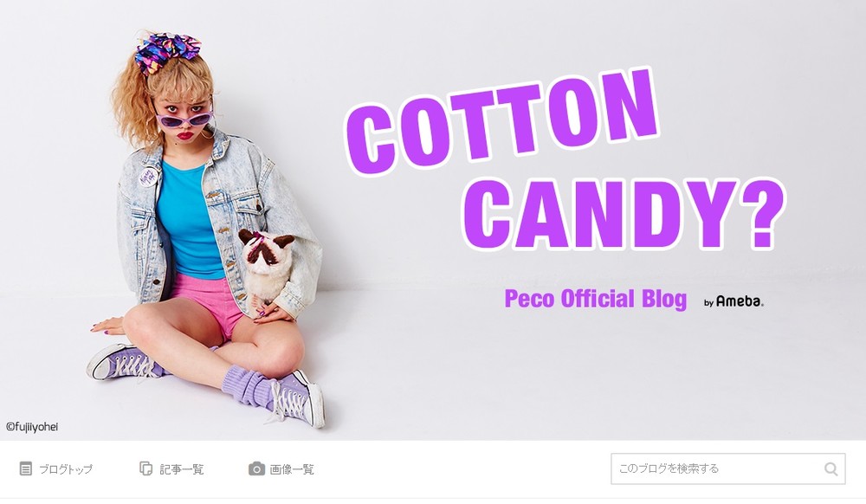Click the purple sneaker on the left
Screen dimensions: 866x504
(125, 362)
